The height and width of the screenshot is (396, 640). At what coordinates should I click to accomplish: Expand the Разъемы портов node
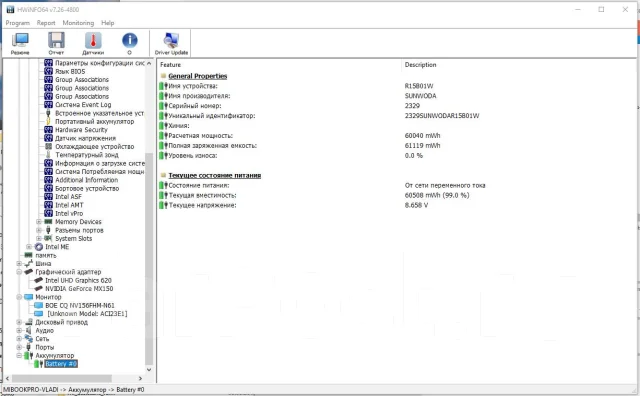pyautogui.click(x=39, y=230)
